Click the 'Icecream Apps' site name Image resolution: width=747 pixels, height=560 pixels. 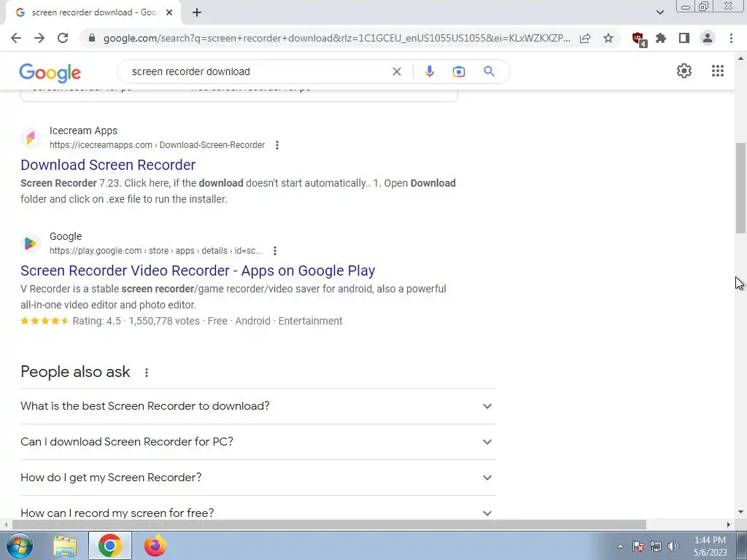(x=83, y=131)
